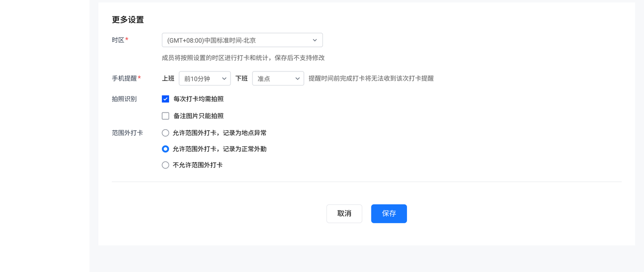
Task: Open the 时区 timezone dropdown
Action: pyautogui.click(x=236, y=40)
